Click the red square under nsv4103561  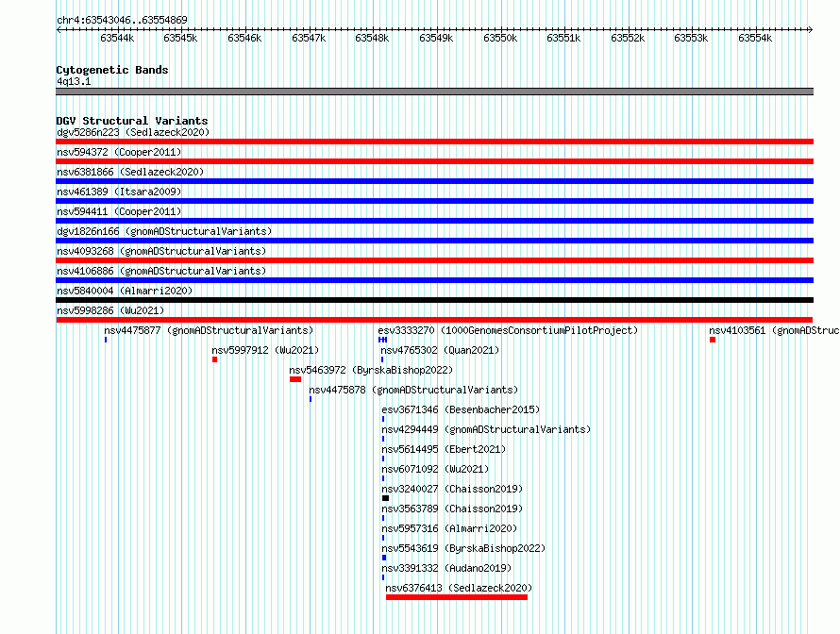pyautogui.click(x=713, y=340)
